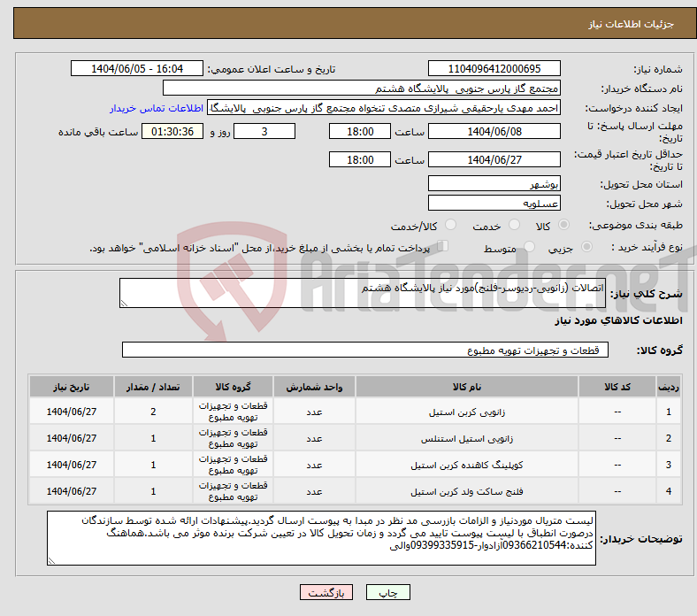Click the شرح کلی نیاز description textarea
This screenshot has height=616, width=697.
point(363,295)
